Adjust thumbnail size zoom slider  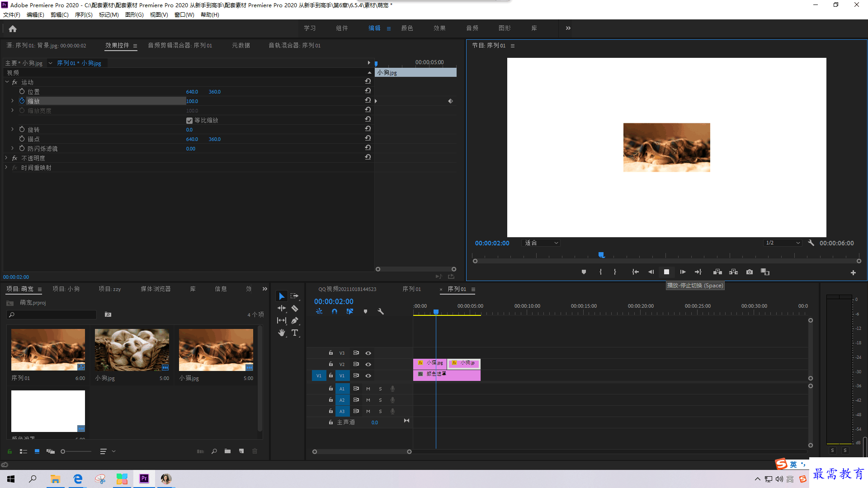point(63,451)
